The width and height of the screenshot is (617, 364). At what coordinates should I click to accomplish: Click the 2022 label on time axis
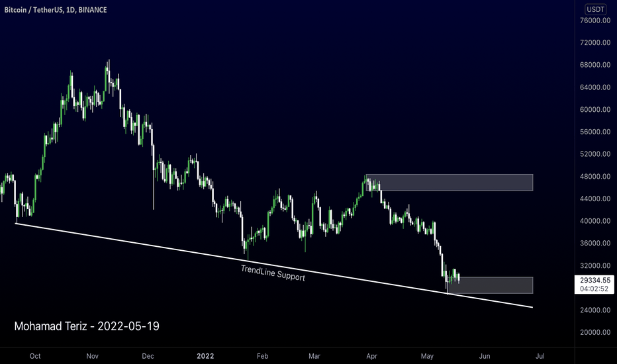tap(205, 356)
